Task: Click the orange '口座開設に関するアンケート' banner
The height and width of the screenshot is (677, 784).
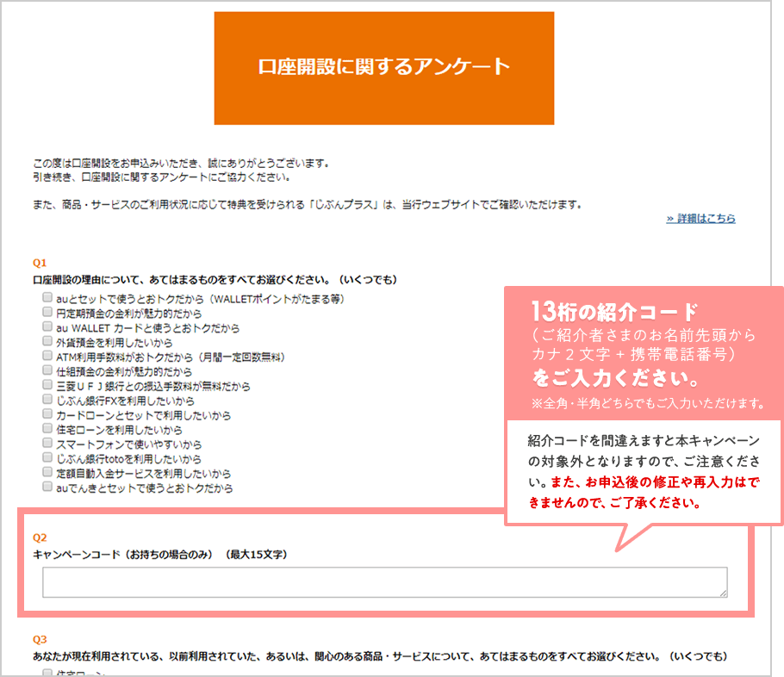Action: click(384, 67)
